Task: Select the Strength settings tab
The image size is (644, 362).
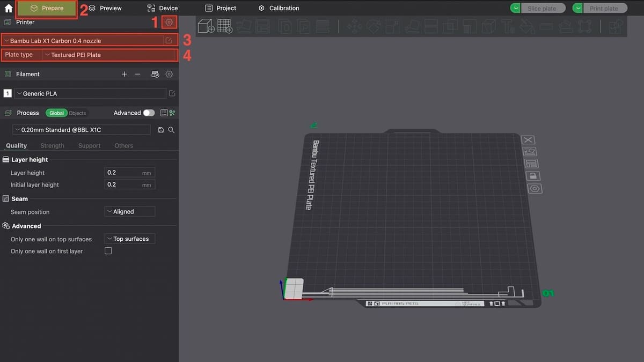Action: pos(52,145)
